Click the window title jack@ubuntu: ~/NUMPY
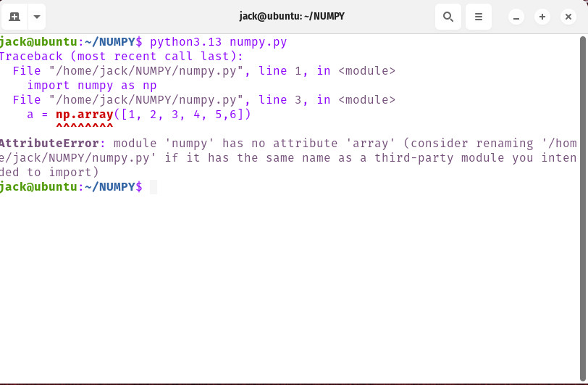Viewport: 588px width, 385px height. point(292,17)
